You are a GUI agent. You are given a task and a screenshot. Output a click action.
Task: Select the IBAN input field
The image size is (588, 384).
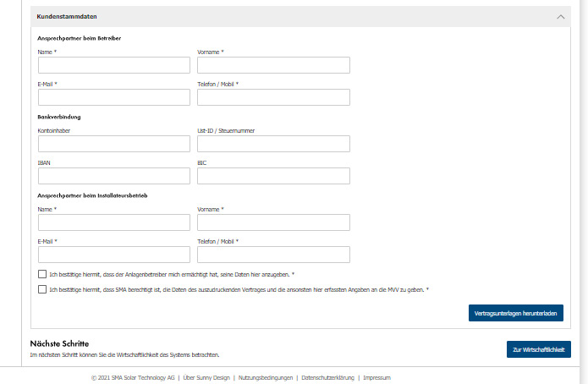114,176
